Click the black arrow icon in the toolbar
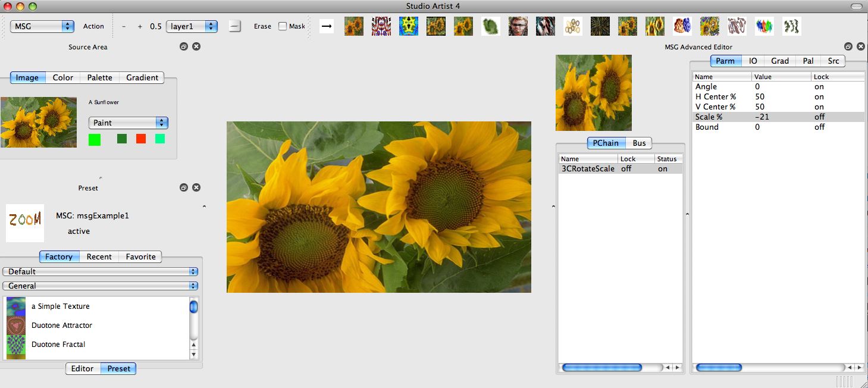This screenshot has width=868, height=388. pos(326,26)
